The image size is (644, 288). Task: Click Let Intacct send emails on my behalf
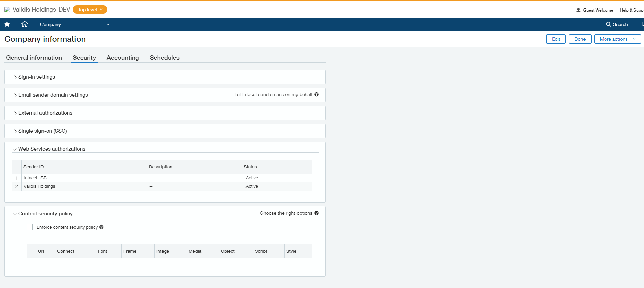tap(273, 95)
